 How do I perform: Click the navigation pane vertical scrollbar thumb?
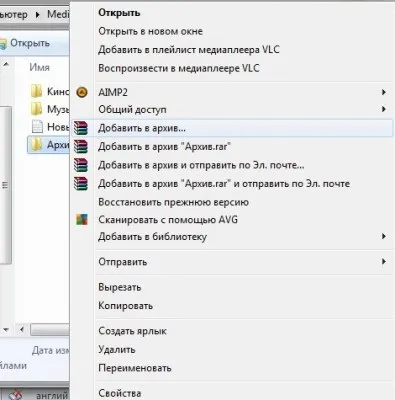click(6, 185)
